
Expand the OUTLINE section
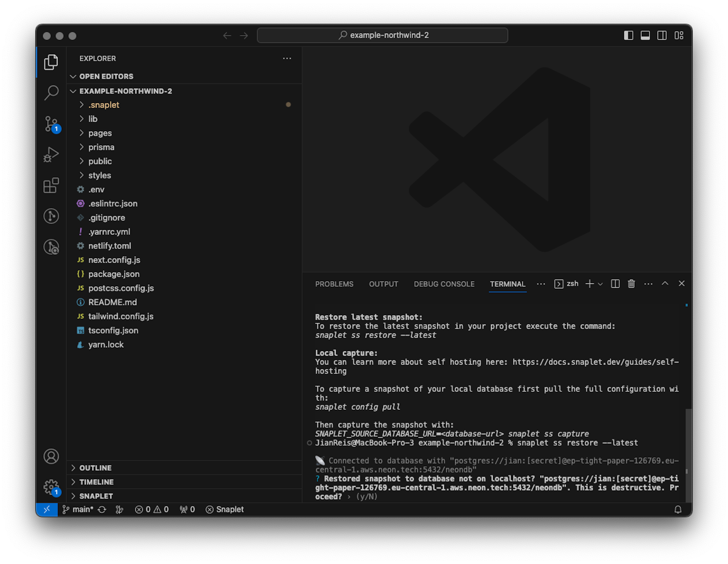185,468
